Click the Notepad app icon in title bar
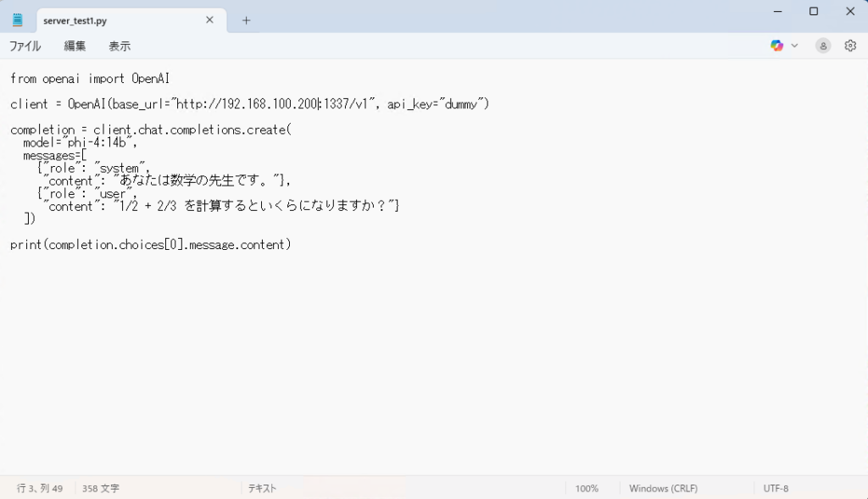This screenshot has width=868, height=499. pos(18,20)
